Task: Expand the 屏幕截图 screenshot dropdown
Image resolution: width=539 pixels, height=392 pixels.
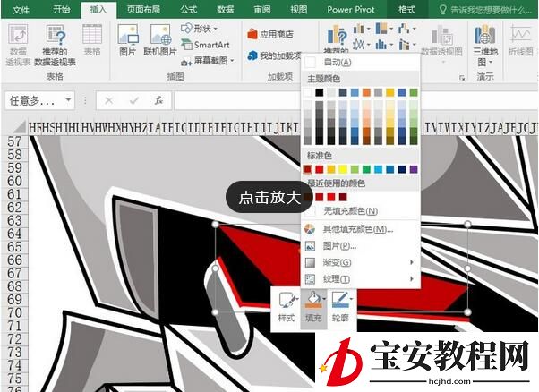Action: tap(232, 61)
